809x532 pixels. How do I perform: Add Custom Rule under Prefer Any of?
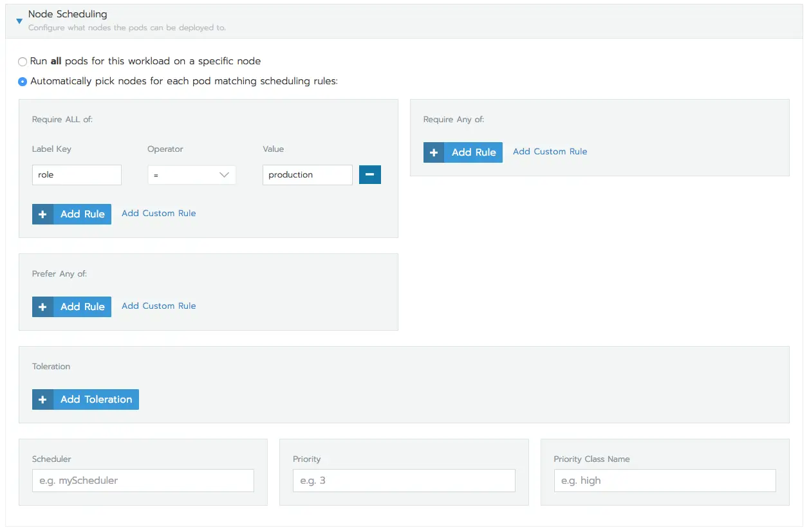point(159,306)
